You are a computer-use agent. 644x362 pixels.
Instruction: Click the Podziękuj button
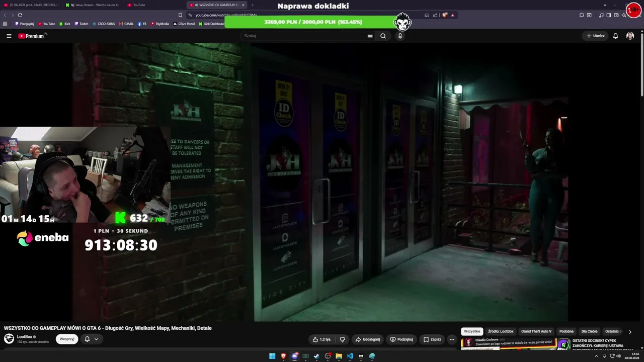point(401,339)
